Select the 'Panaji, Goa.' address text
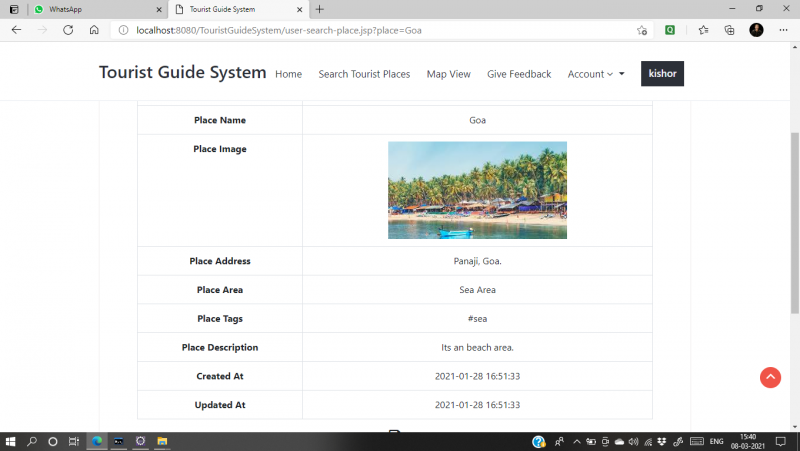800x451 pixels. (x=477, y=261)
